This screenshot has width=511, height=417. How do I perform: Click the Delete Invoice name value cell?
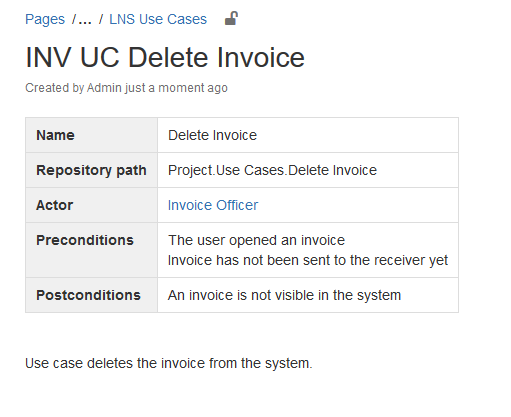(308, 135)
